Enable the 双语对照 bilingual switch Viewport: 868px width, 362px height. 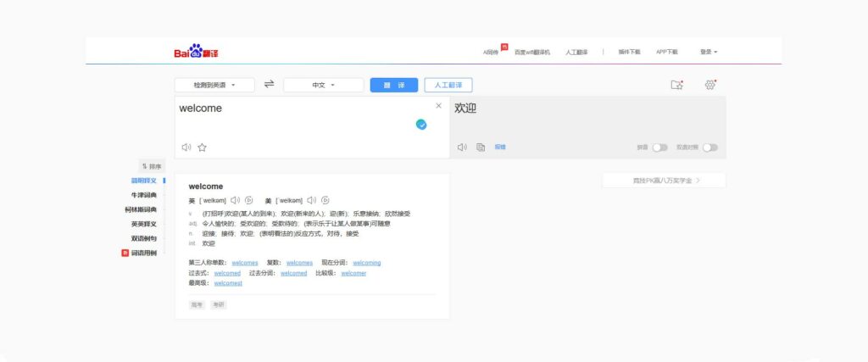click(x=709, y=148)
